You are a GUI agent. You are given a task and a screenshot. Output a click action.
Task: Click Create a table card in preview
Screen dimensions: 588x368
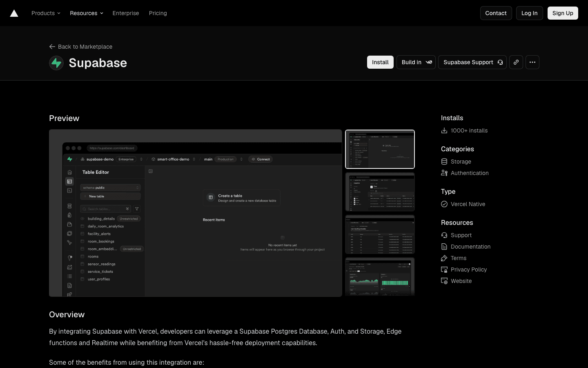tap(242, 198)
